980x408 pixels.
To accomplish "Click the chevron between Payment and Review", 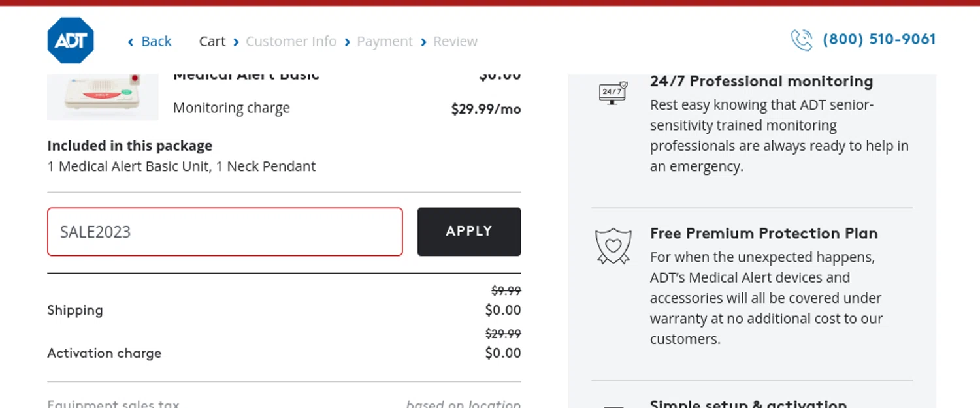I will click(423, 42).
